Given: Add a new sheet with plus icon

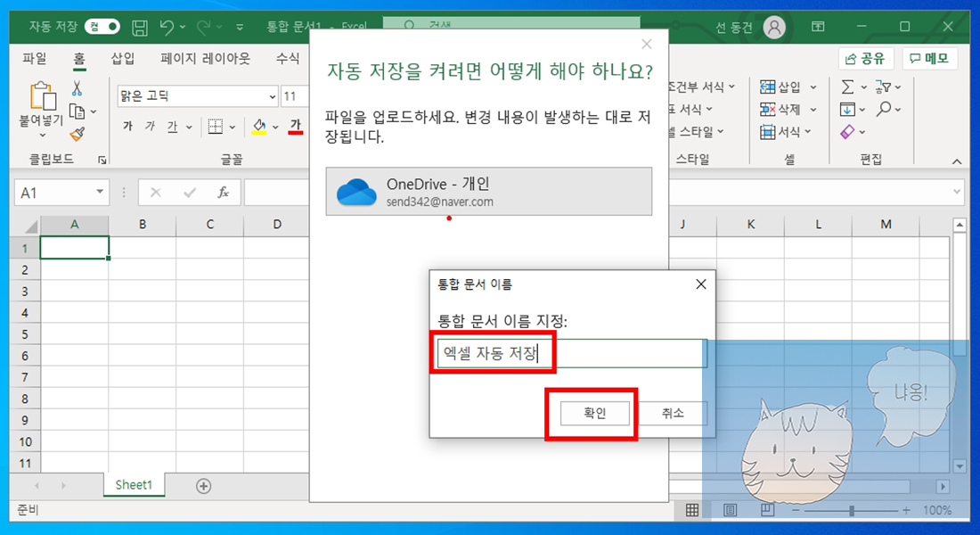Looking at the screenshot, I should pos(203,486).
